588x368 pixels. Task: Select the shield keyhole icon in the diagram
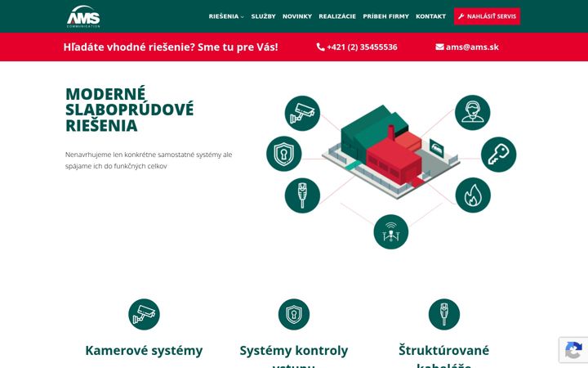(284, 154)
